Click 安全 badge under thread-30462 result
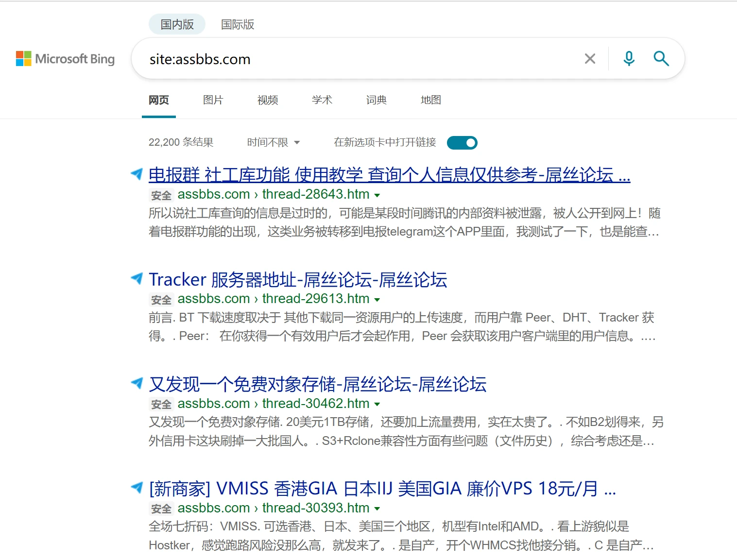 [161, 404]
